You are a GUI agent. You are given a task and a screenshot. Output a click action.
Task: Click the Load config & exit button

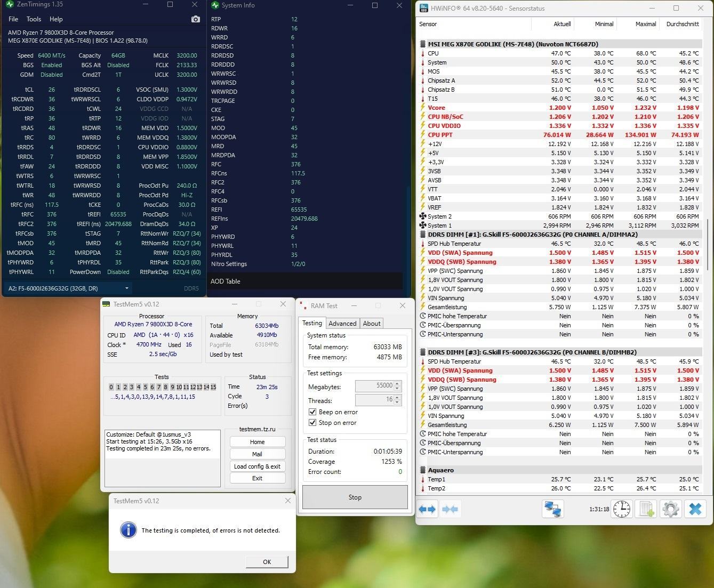(257, 466)
